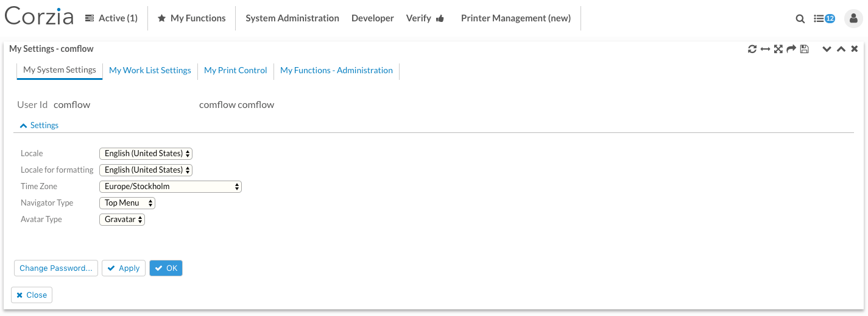The width and height of the screenshot is (868, 316).
Task: Click the Change Password button
Action: point(56,268)
